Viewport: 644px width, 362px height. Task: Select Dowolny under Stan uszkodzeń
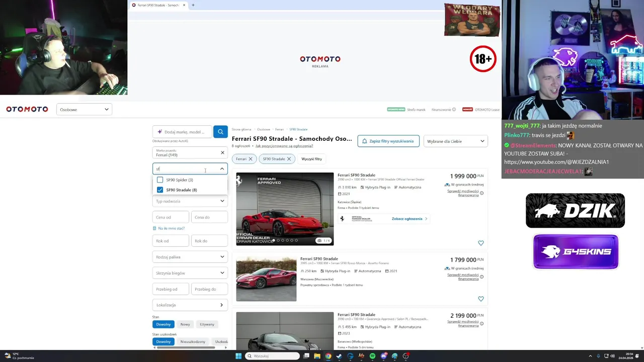click(164, 341)
